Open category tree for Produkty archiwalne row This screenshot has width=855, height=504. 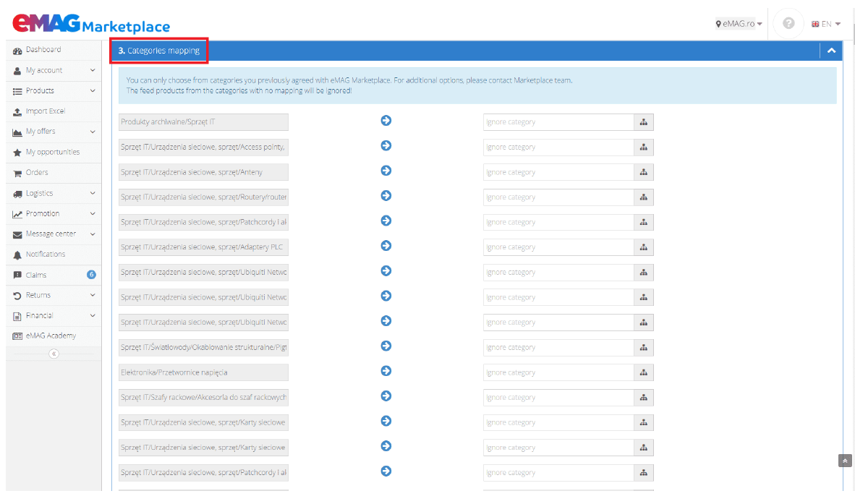pos(644,122)
